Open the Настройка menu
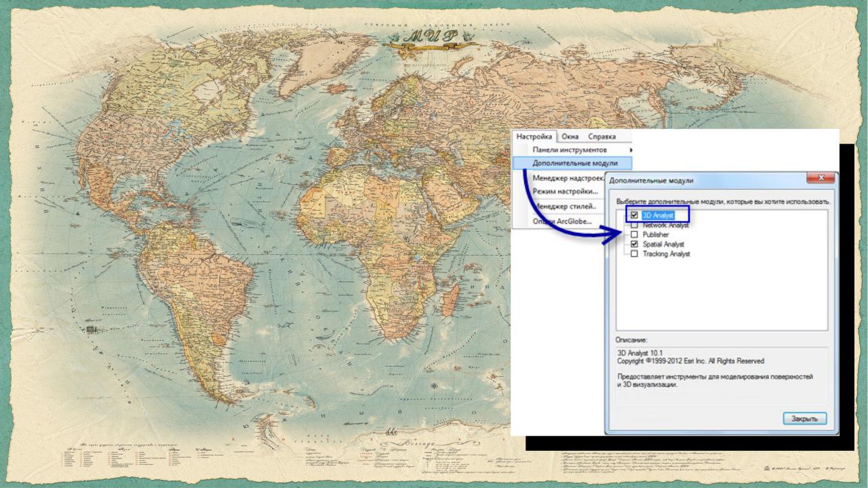 click(534, 136)
